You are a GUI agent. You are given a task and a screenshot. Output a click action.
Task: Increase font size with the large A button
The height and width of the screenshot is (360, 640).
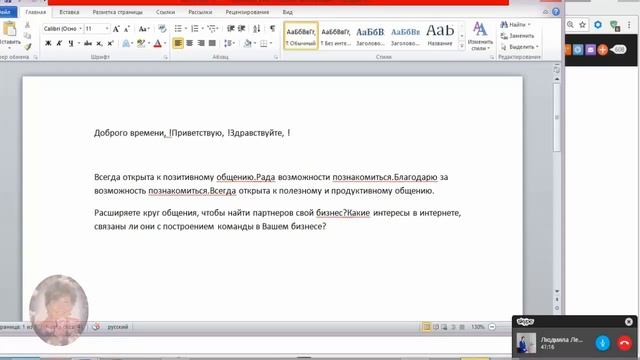click(116, 29)
